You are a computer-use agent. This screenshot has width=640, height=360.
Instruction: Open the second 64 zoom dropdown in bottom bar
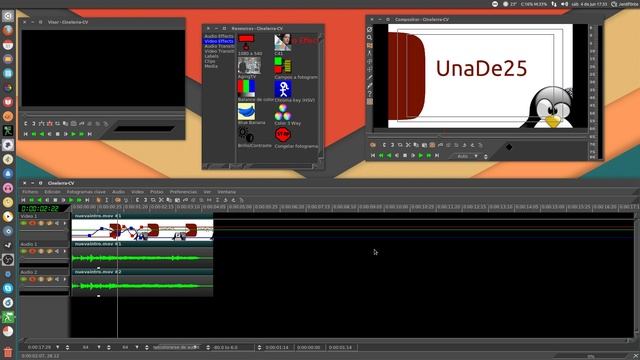click(x=137, y=347)
